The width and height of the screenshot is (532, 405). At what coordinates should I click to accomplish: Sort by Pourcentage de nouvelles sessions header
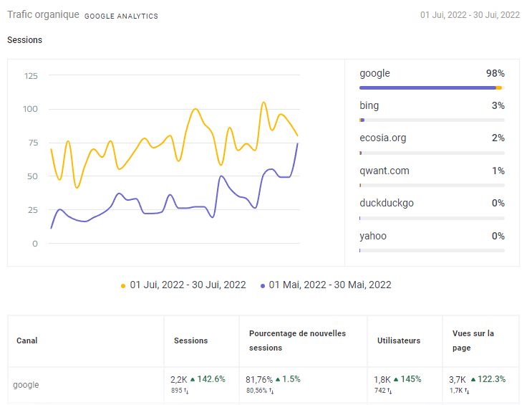(x=297, y=340)
